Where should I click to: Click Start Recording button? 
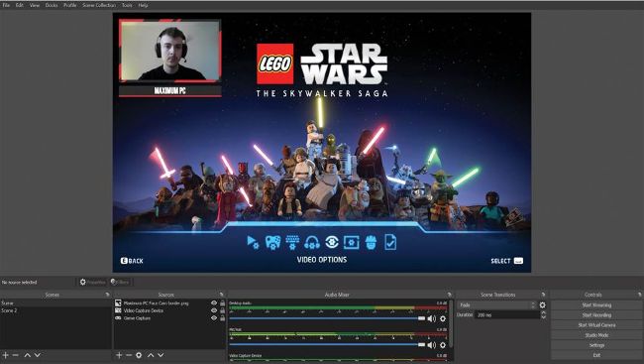(596, 315)
